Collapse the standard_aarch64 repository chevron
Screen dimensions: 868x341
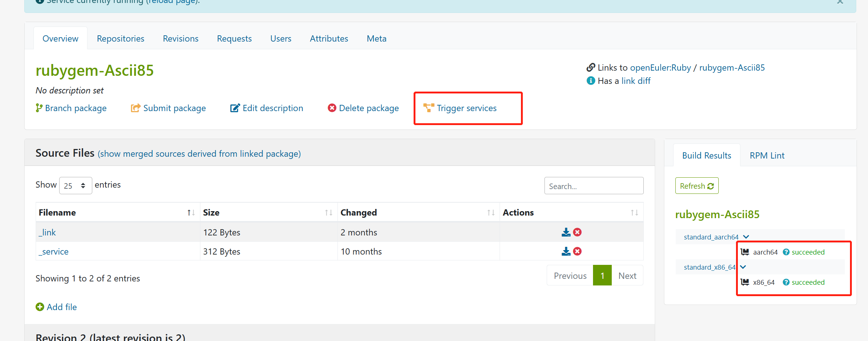(746, 237)
